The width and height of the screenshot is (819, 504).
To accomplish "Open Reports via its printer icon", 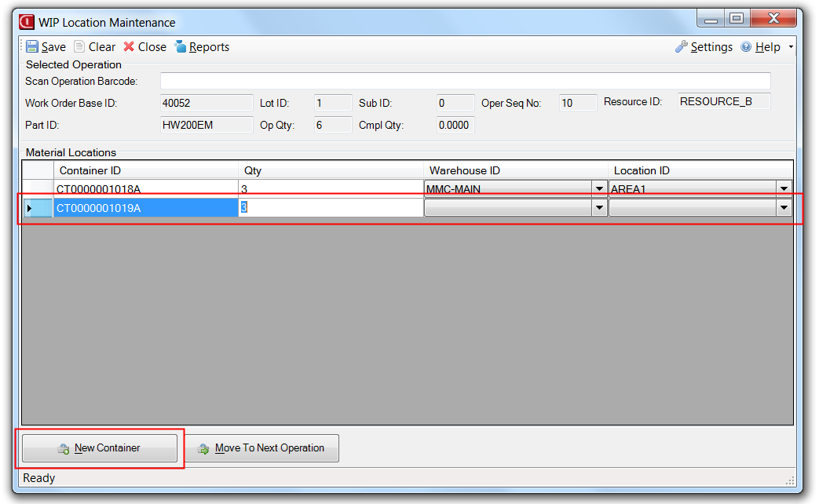I will pos(181,47).
